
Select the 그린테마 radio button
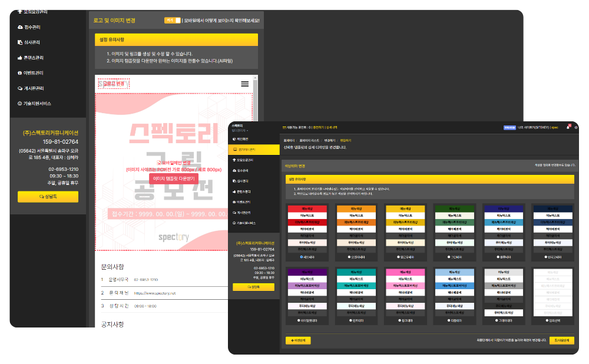point(448,257)
